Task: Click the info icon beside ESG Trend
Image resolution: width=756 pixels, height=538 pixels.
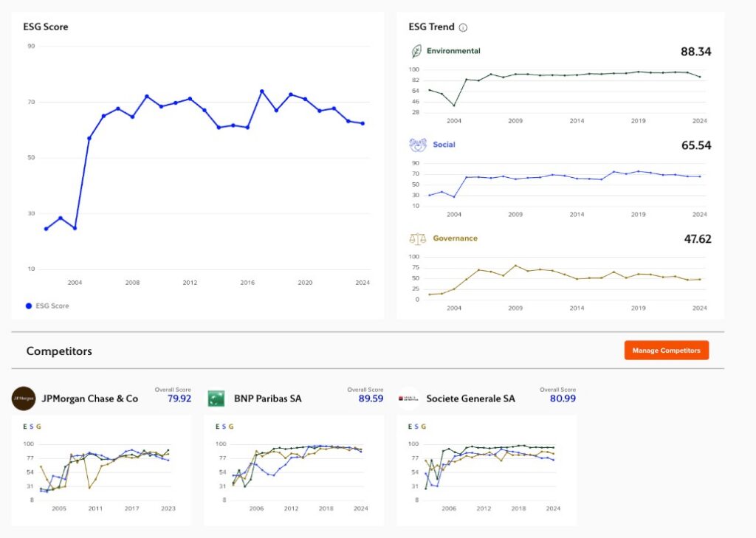Action: coord(463,27)
